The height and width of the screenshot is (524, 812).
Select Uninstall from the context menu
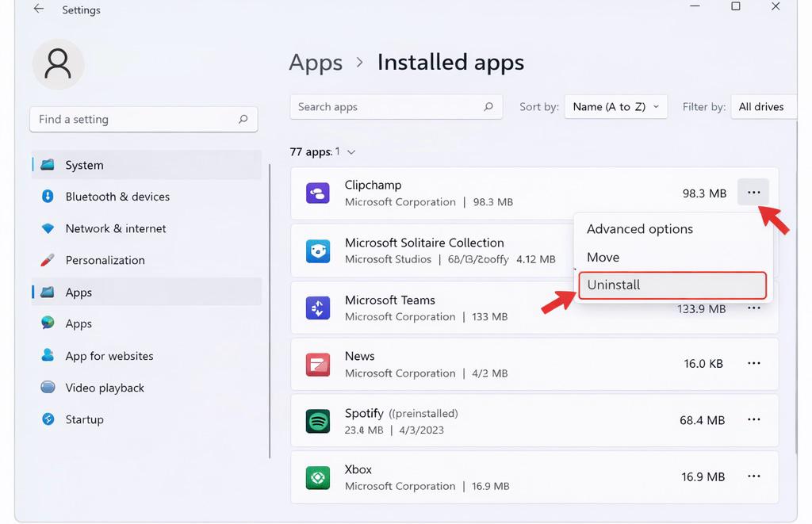tap(672, 285)
